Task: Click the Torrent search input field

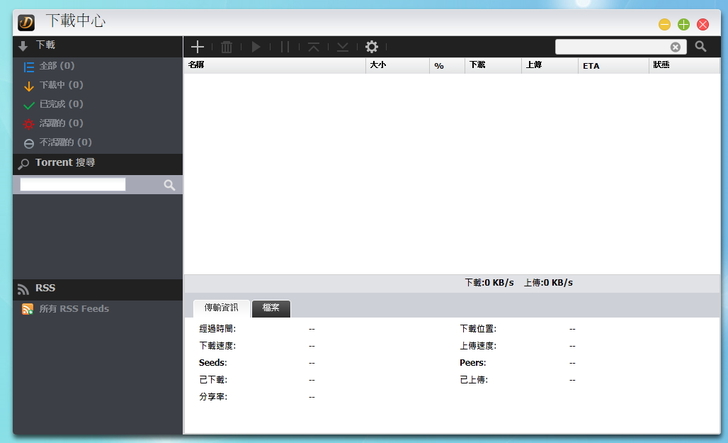Action: point(73,185)
